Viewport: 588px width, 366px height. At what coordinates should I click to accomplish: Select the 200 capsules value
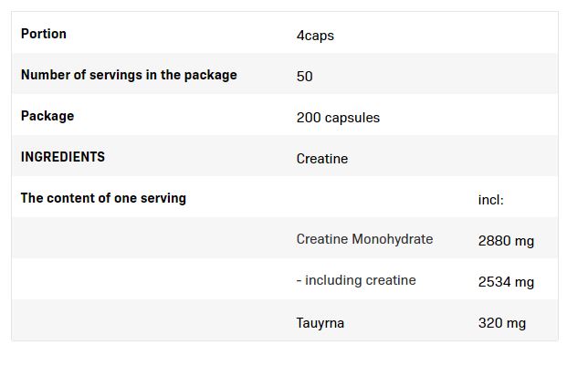point(338,118)
